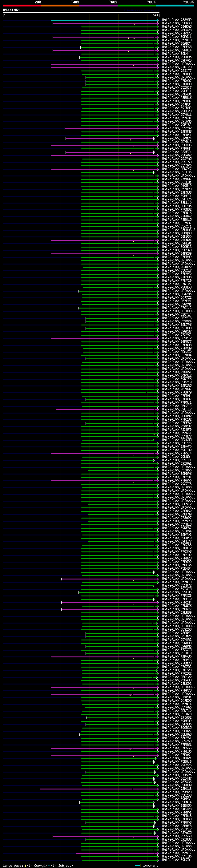Viewport: 197px width, 868px height.
Task: Select the UniRef100_A2WLP8 label
Action: click(177, 111)
